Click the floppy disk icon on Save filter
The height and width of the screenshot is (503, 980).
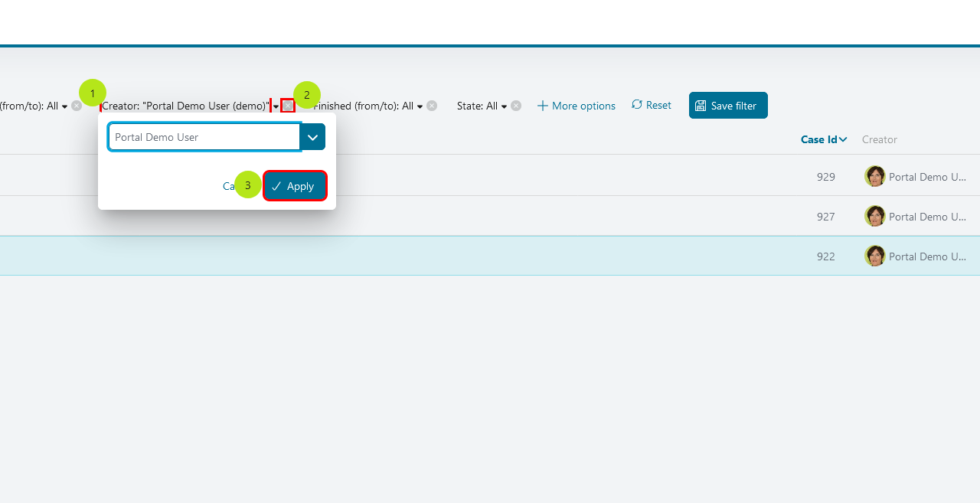click(701, 106)
